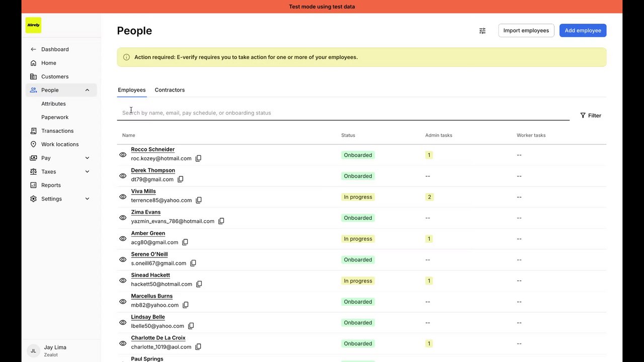The width and height of the screenshot is (644, 362).
Task: Click the Reports chart icon
Action: (33, 185)
